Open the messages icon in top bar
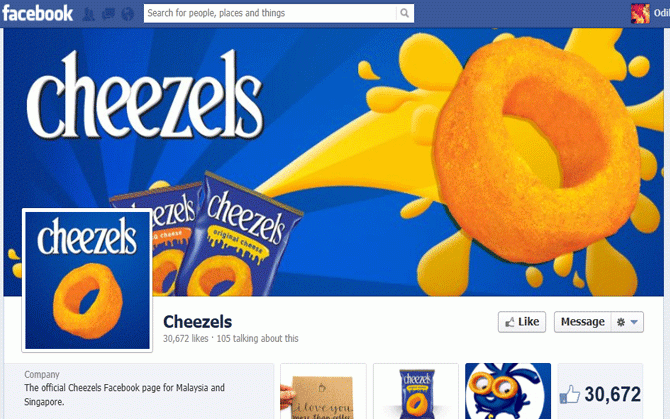Viewport: 670px width, 419px height. point(108,14)
